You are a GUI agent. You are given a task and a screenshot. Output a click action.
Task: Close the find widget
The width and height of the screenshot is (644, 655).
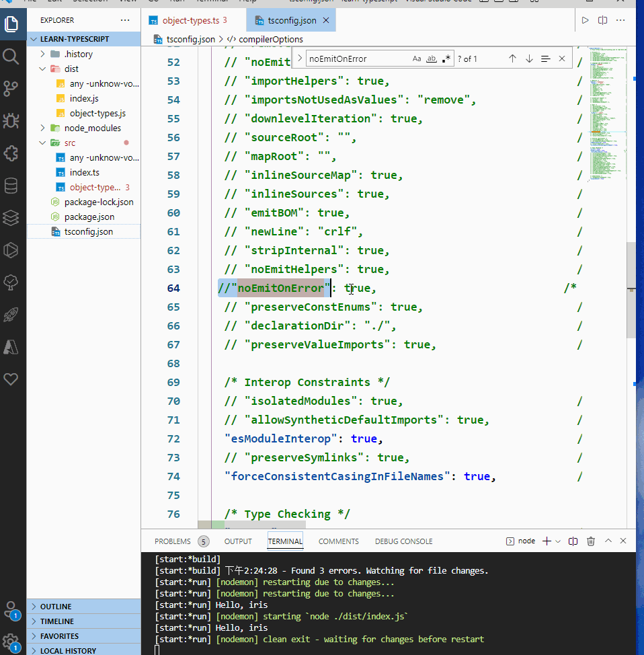point(562,59)
